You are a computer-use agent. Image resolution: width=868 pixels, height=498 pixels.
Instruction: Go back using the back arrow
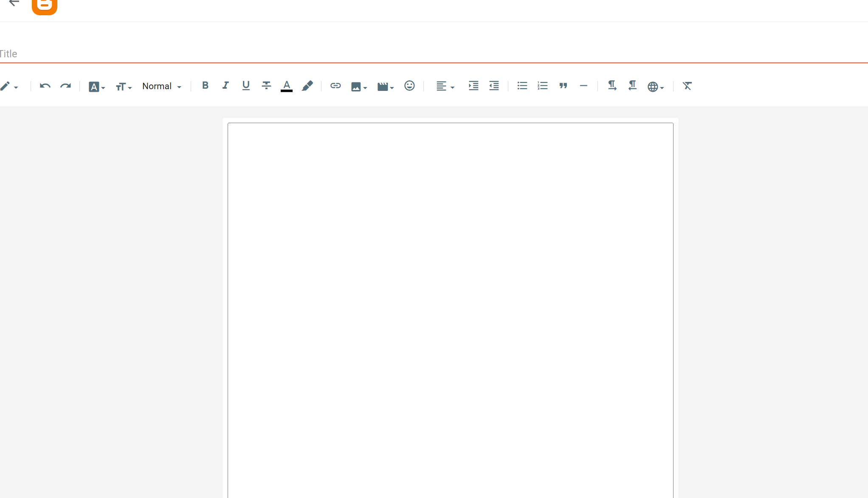[x=14, y=3]
